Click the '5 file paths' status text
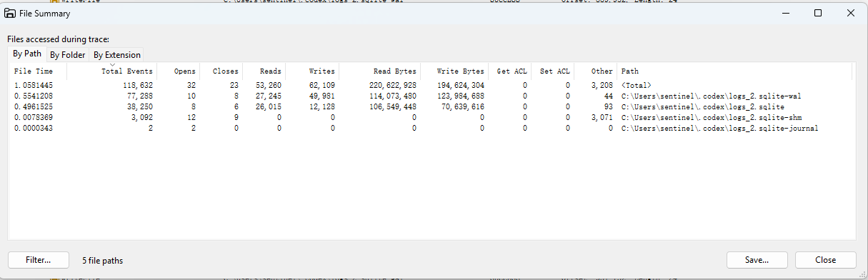The image size is (868, 280). coord(102,261)
